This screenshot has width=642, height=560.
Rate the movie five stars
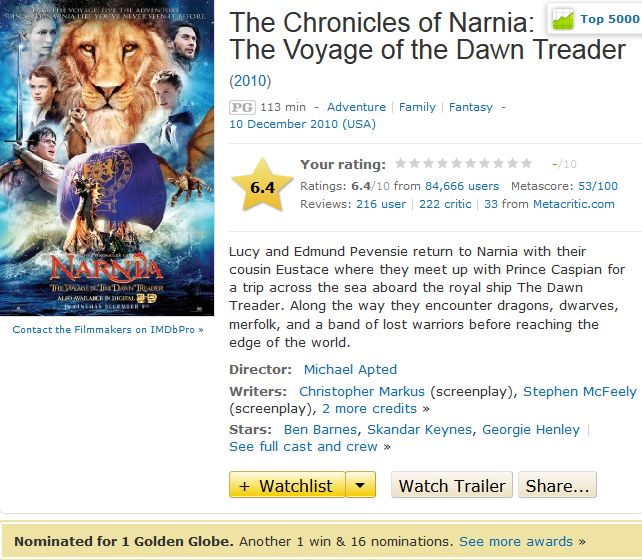coord(457,164)
